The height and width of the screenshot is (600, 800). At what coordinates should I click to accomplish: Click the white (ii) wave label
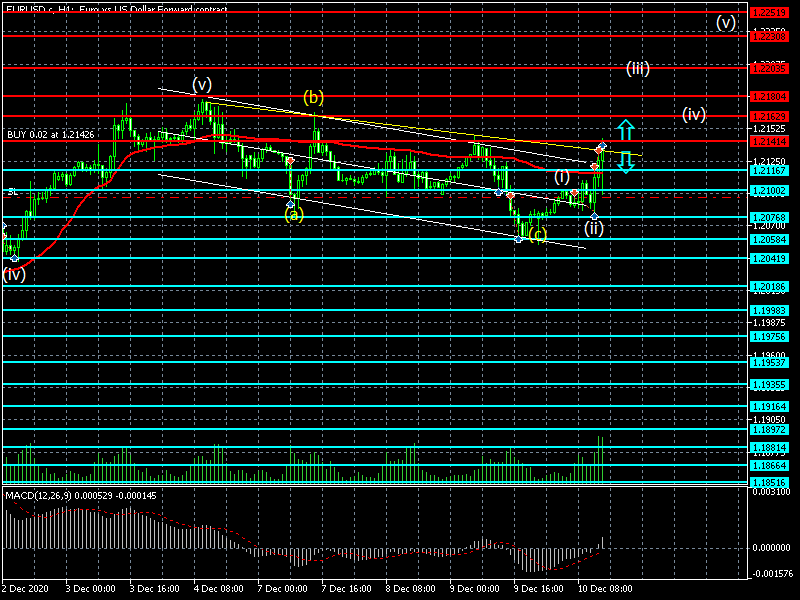tap(594, 229)
